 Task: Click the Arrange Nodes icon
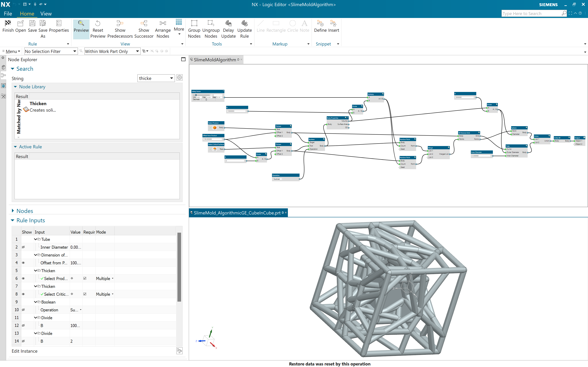[x=163, y=23]
